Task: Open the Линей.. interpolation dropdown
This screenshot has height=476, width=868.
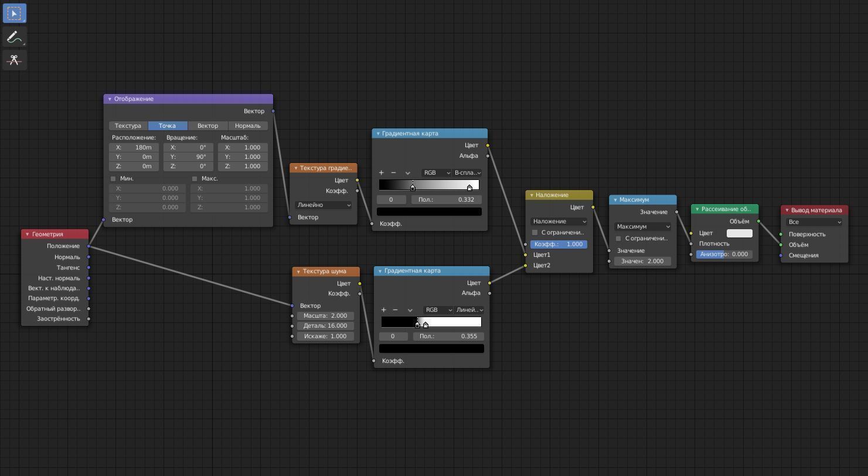Action: tap(469, 310)
